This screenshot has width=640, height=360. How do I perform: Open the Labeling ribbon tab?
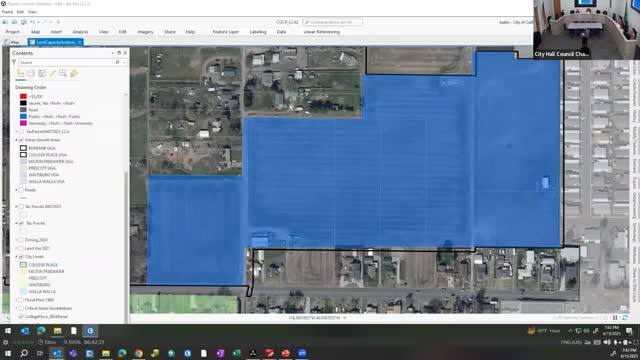pos(258,32)
